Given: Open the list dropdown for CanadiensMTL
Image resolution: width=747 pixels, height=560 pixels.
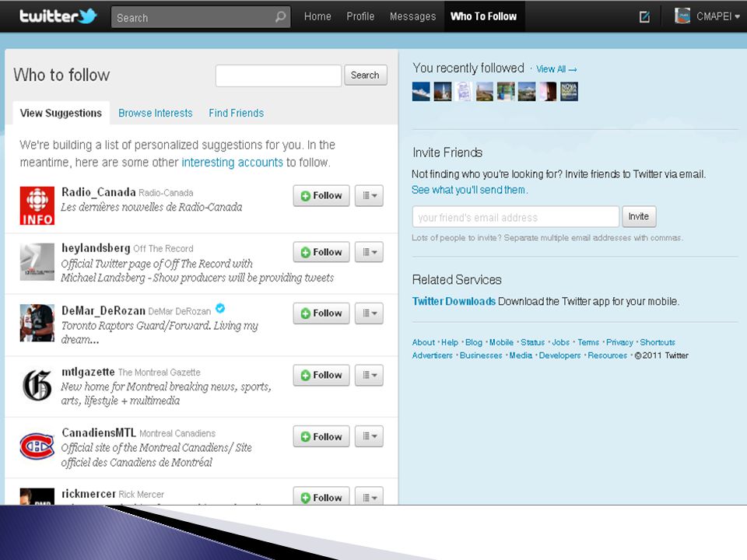Looking at the screenshot, I should pos(369,436).
